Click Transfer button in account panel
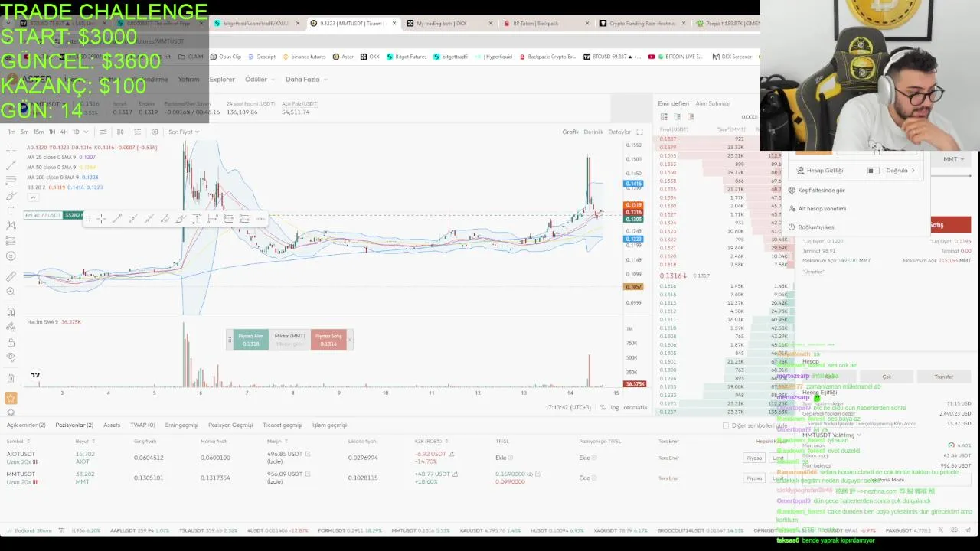This screenshot has height=551, width=980. 944,377
